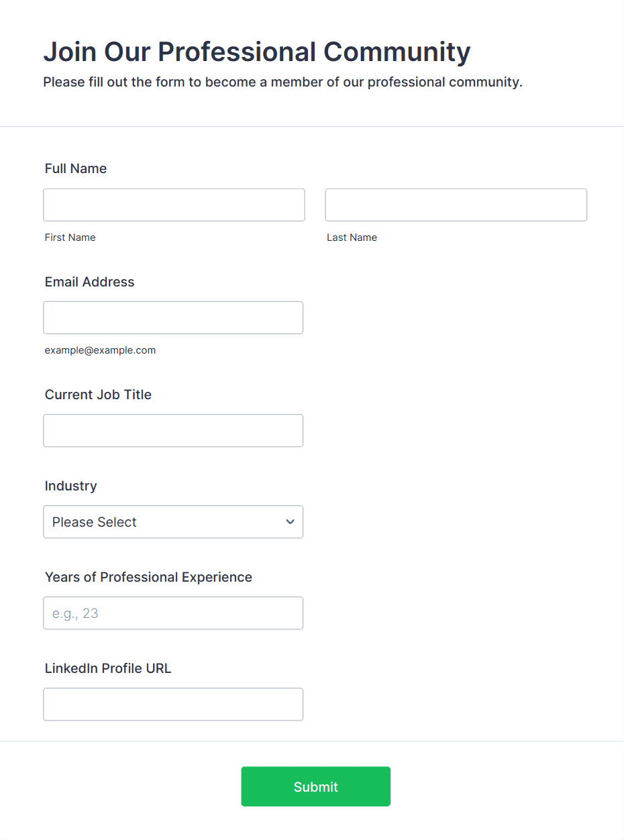Viewport: 624px width, 840px height.
Task: Click the chevron arrow in Industry dropdown
Action: pyautogui.click(x=290, y=522)
